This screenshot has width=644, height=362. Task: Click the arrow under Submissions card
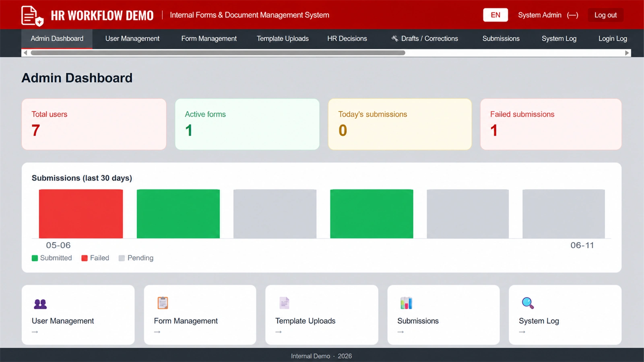click(400, 332)
